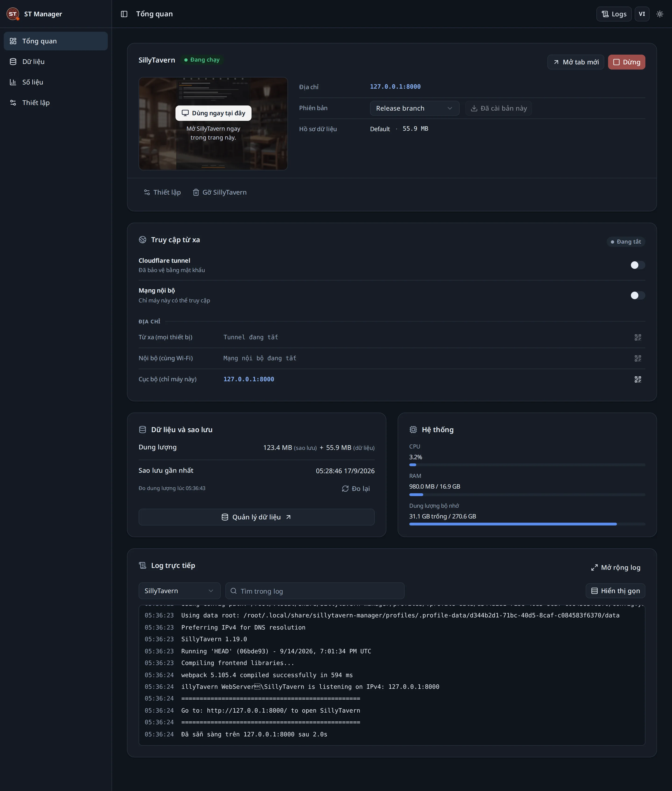The image size is (672, 791).
Task: Click Mở tab mới to open SillyTavern
Action: 576,62
